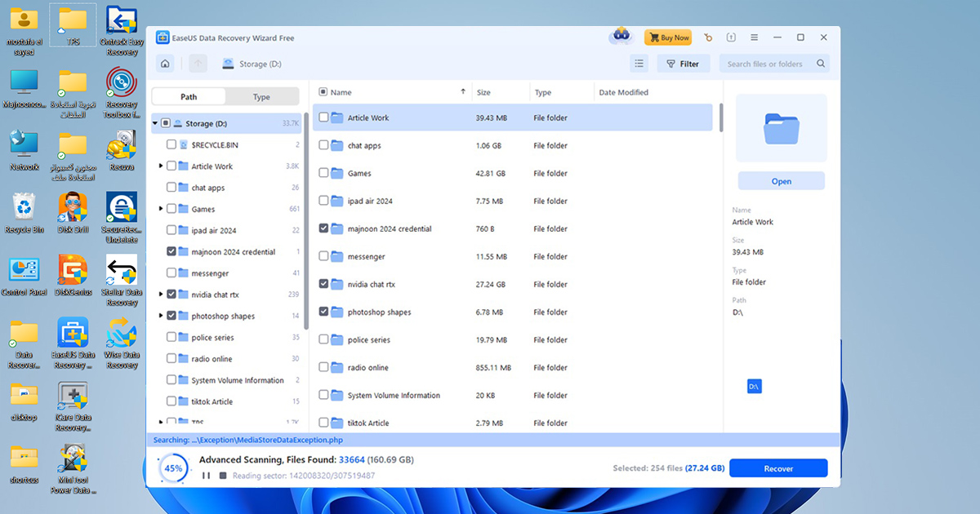980x514 pixels.
Task: Switch to the Type tab
Action: tap(261, 97)
